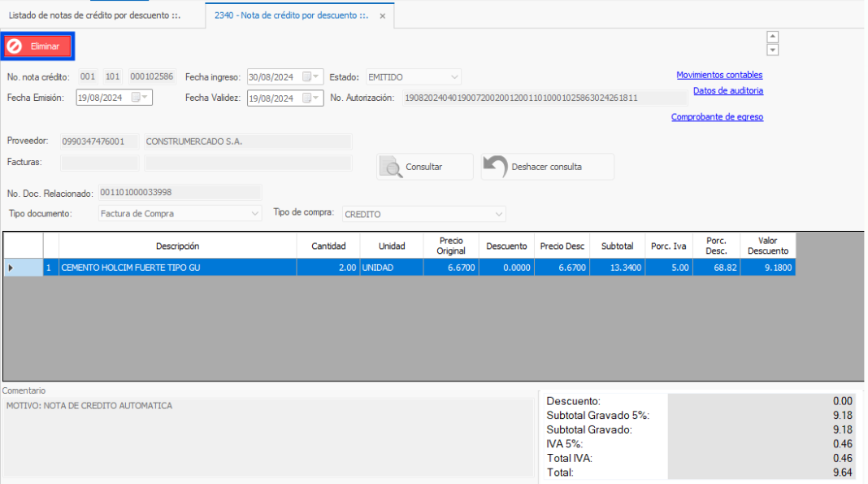Select the 2340 Nota de crédito tab
The image size is (868, 484).
tap(293, 16)
